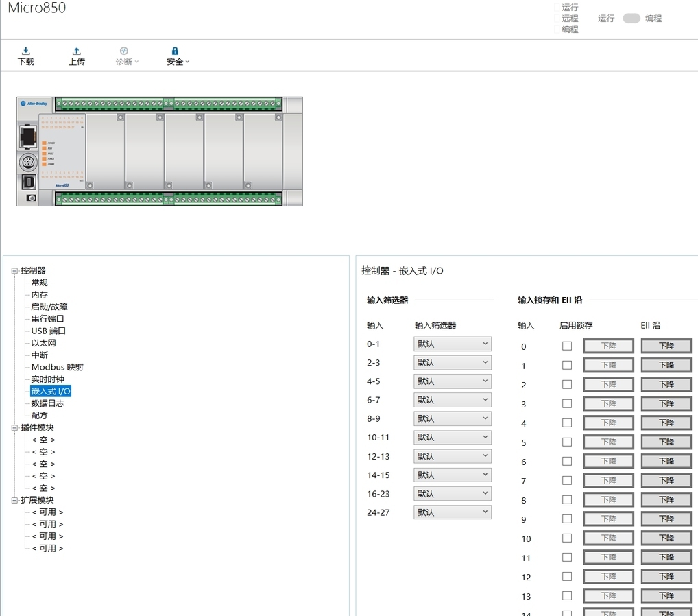The height and width of the screenshot is (616, 698).
Task: Collapse the 控制器 tree node
Action: pos(14,271)
